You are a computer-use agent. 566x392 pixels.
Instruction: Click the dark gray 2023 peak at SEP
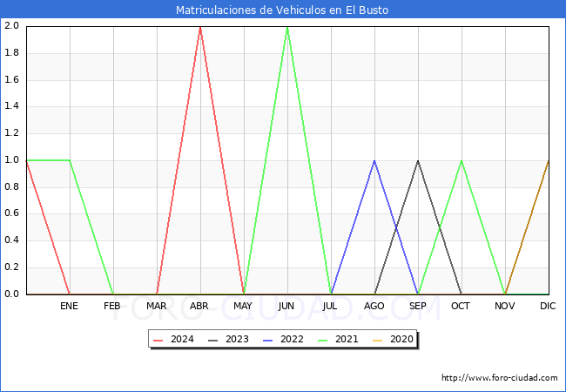coord(418,161)
